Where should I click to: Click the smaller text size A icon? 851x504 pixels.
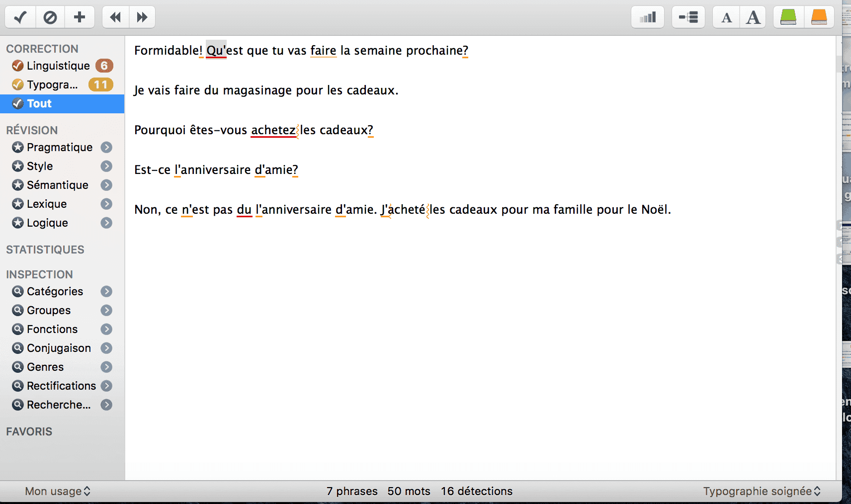pos(726,17)
